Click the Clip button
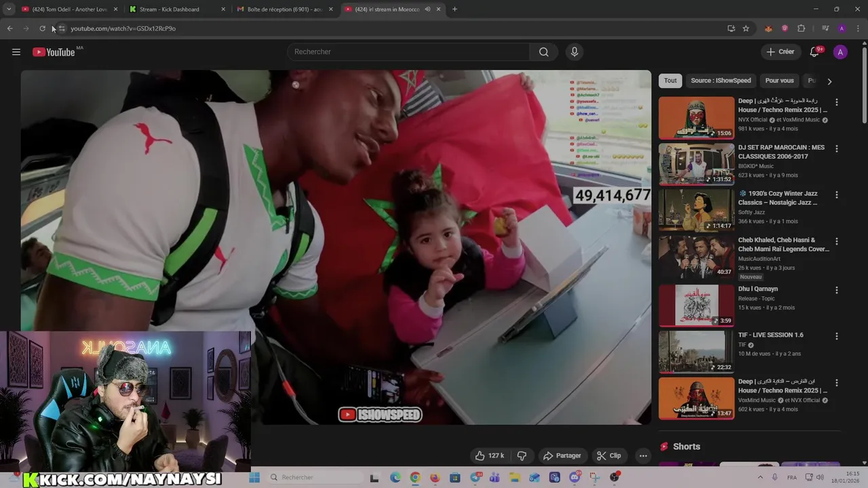Viewport: 868px width, 488px height. [608, 455]
